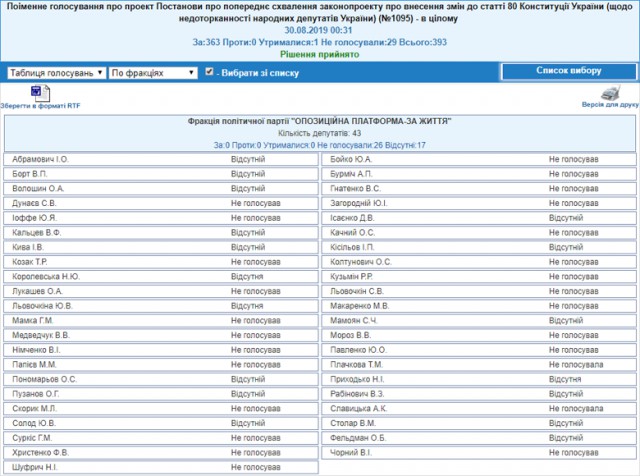
Task: Toggle the 'Вибрати зі списку' checkbox
Action: pos(209,72)
